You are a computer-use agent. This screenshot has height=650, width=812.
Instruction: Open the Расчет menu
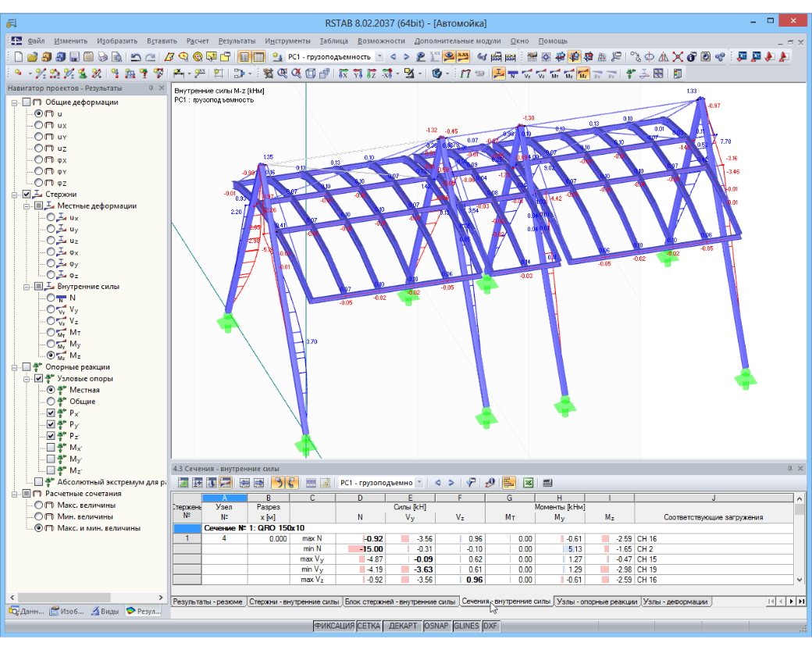pyautogui.click(x=198, y=41)
